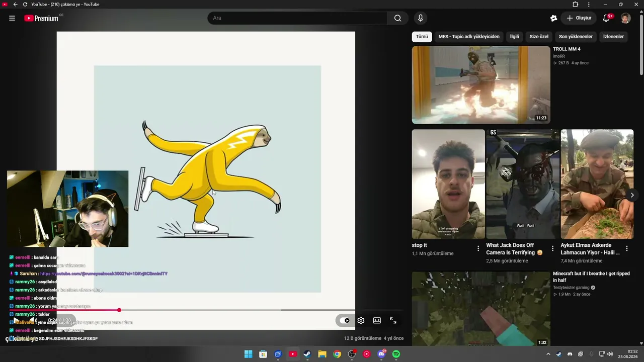Open the Minecraft video thumbnail
Screen dimensions: 644x362
(481, 309)
